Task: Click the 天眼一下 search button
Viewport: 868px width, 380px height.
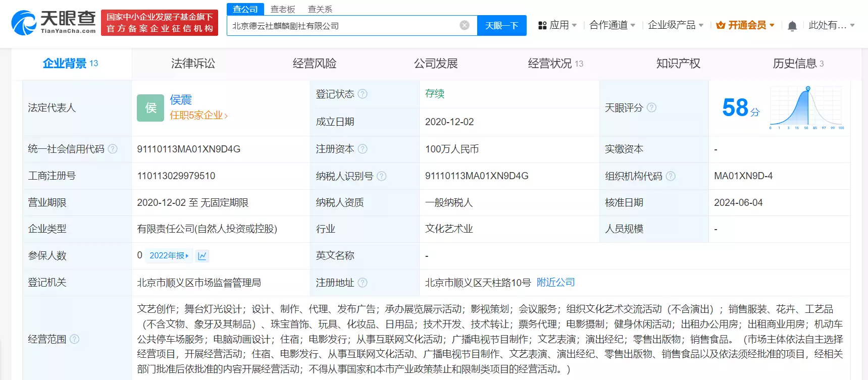Action: coord(502,25)
